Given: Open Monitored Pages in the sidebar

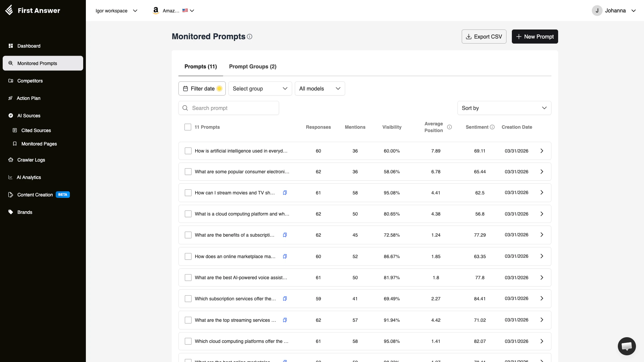Looking at the screenshot, I should pos(39,144).
